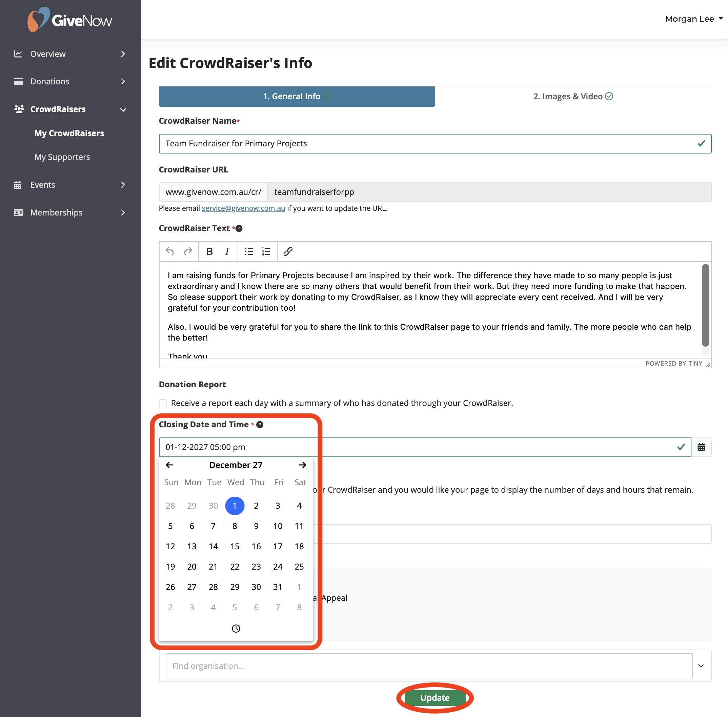Toggle bold formatting in editor

click(209, 251)
